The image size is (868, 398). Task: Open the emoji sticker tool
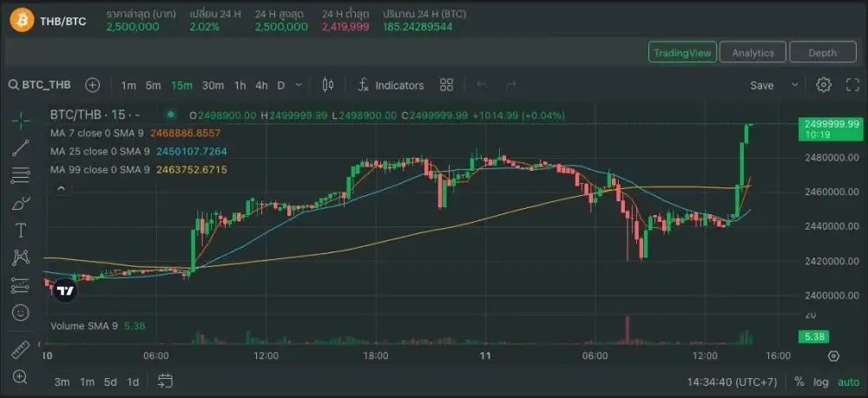coord(21,311)
